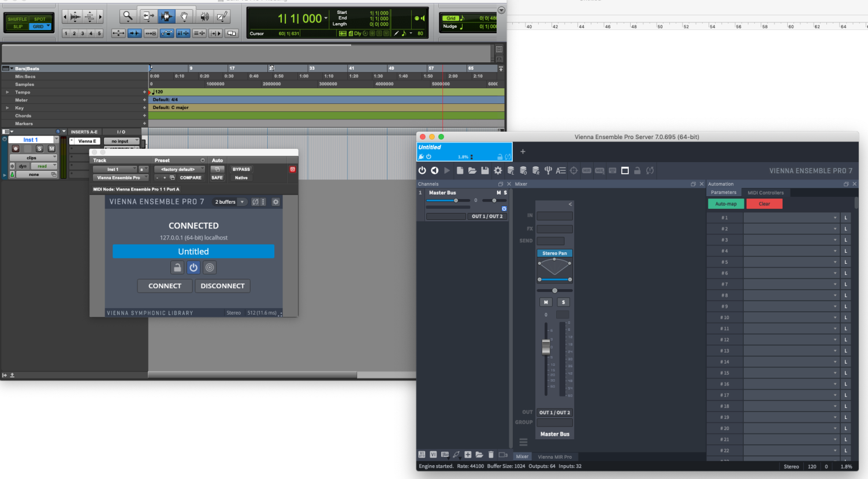This screenshot has height=479, width=868.
Task: Toggle Master Bus channel power button
Action: pyautogui.click(x=504, y=208)
